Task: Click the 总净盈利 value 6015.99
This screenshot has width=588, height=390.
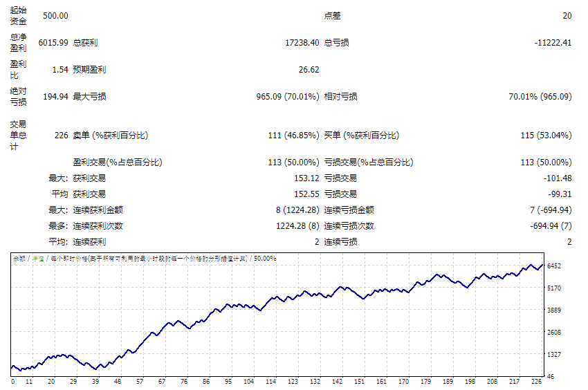Action: pos(53,42)
